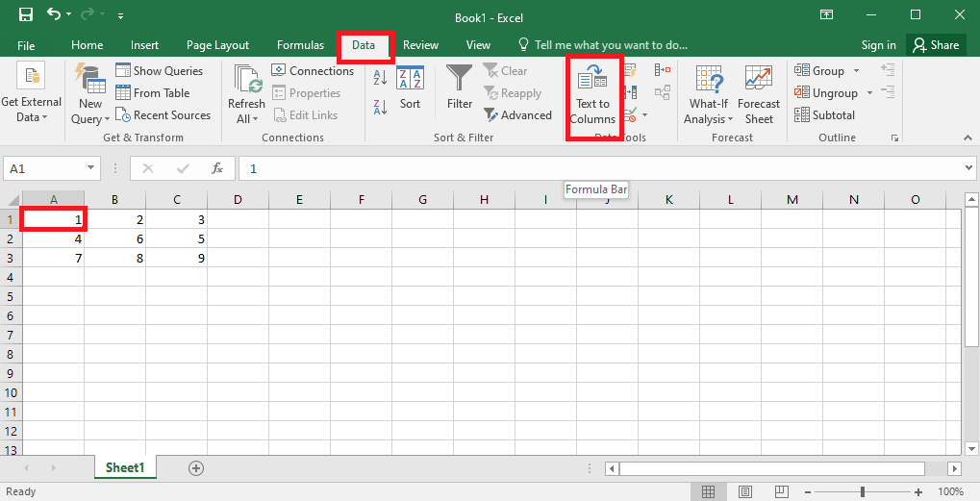The image size is (980, 501).
Task: Click the Flash Fill icon
Action: (630, 70)
